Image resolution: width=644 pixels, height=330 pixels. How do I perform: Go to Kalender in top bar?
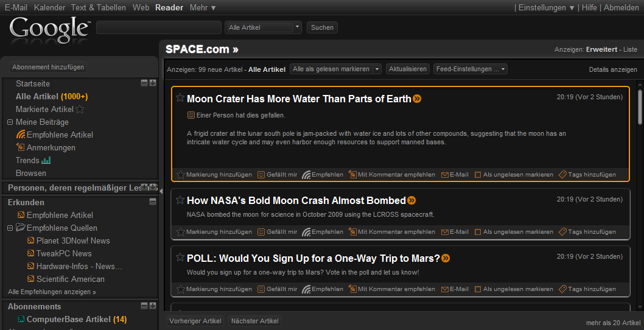(x=50, y=7)
